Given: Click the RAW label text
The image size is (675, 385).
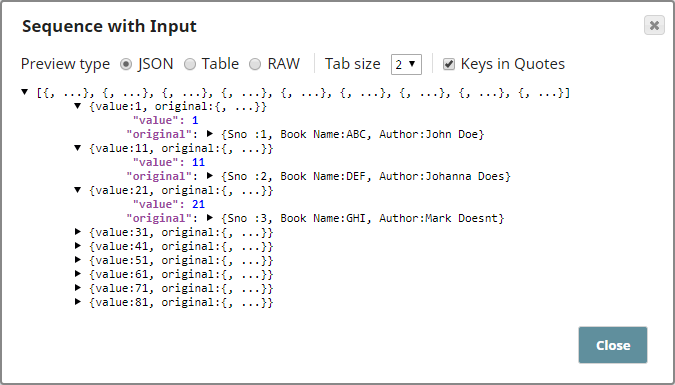Looking at the screenshot, I should (x=284, y=64).
